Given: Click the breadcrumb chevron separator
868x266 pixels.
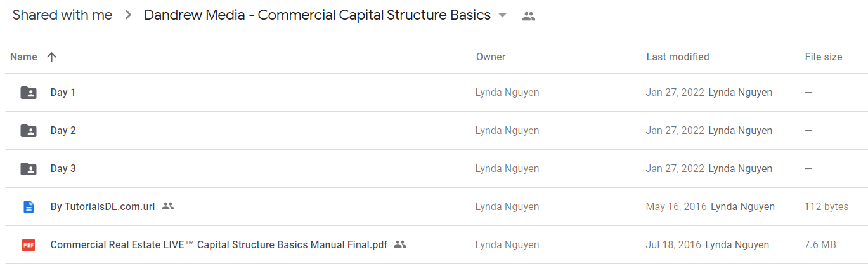Looking at the screenshot, I should 128,16.
